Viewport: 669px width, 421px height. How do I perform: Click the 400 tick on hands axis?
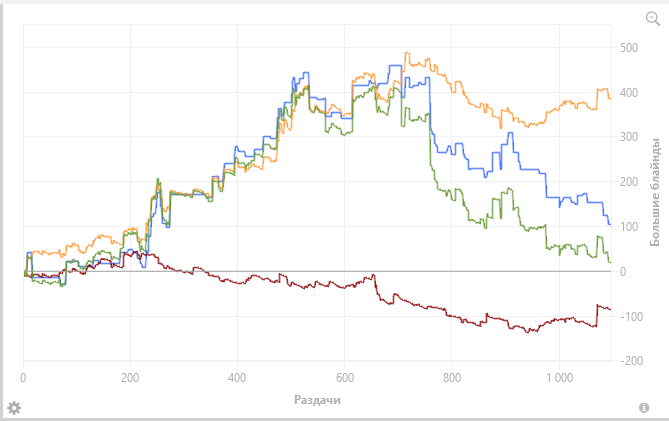click(x=237, y=377)
